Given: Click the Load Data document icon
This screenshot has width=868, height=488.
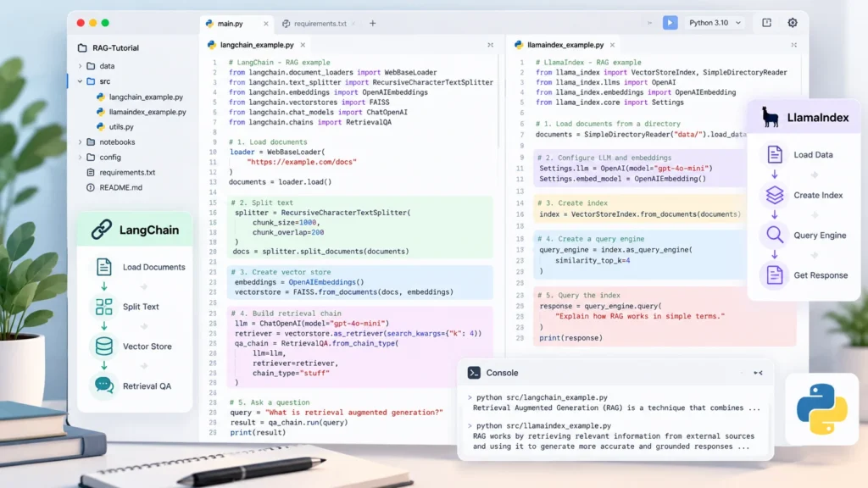Looking at the screenshot, I should click(x=775, y=154).
